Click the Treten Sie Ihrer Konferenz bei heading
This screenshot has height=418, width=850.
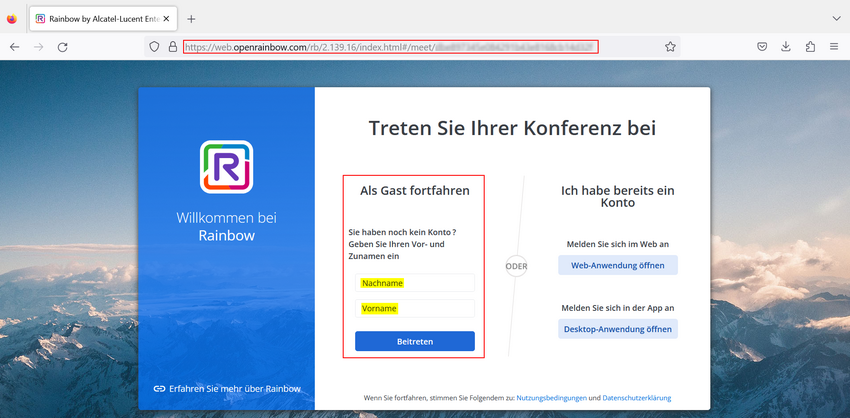[x=512, y=128]
